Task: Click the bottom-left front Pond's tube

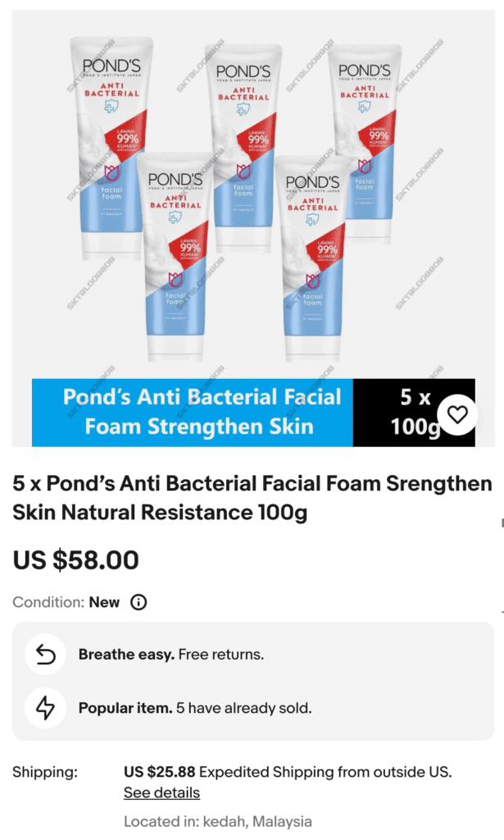Action: [x=175, y=257]
